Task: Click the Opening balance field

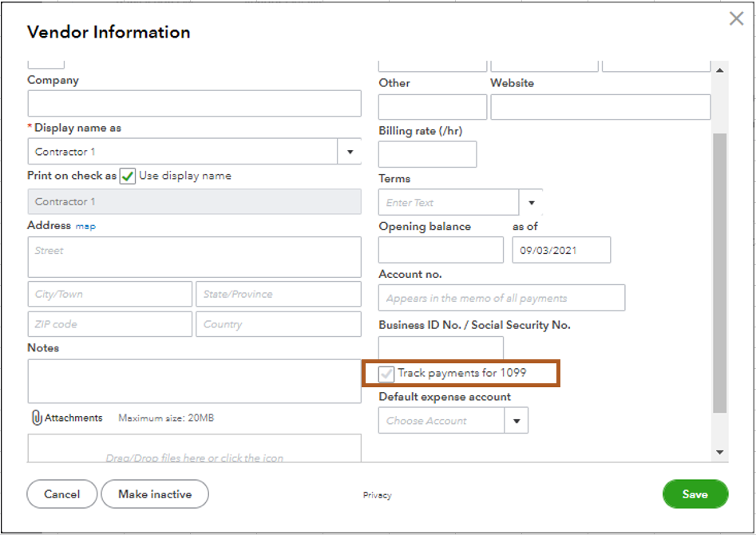Action: tap(440, 249)
